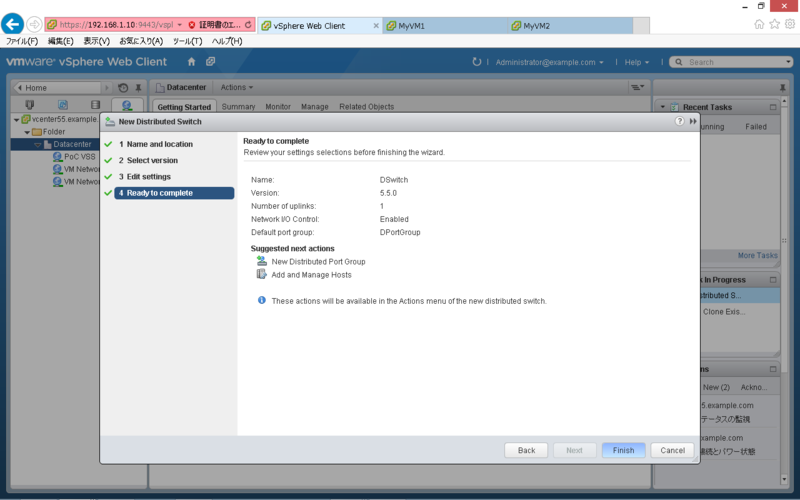The image size is (800, 500).
Task: Go to vSphere home via house icon
Action: [x=191, y=62]
